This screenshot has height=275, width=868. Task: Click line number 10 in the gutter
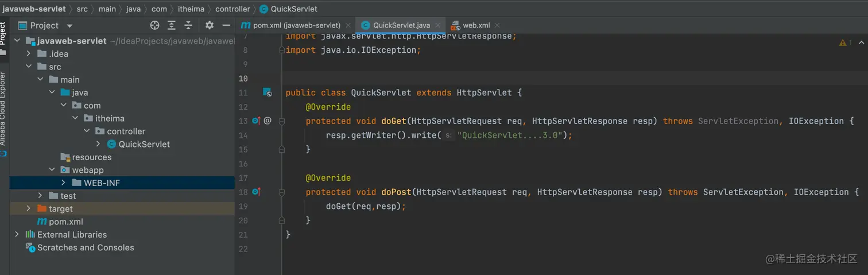click(x=243, y=79)
